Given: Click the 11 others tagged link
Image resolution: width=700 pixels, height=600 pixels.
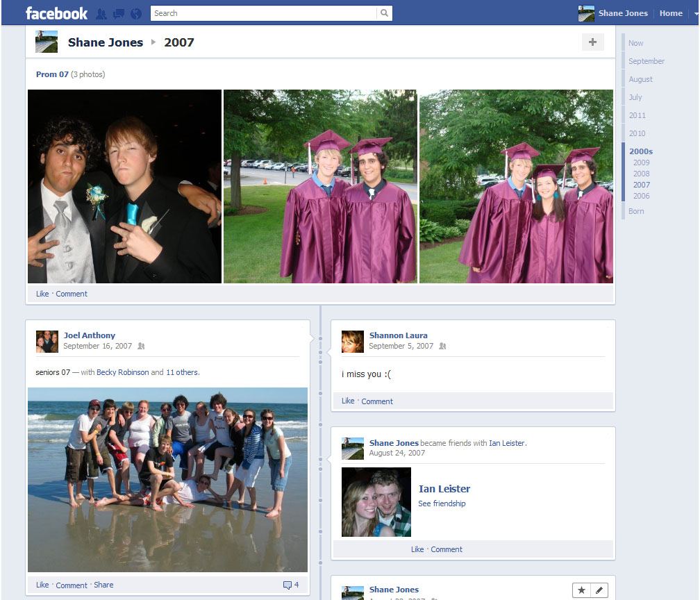Looking at the screenshot, I should 182,372.
